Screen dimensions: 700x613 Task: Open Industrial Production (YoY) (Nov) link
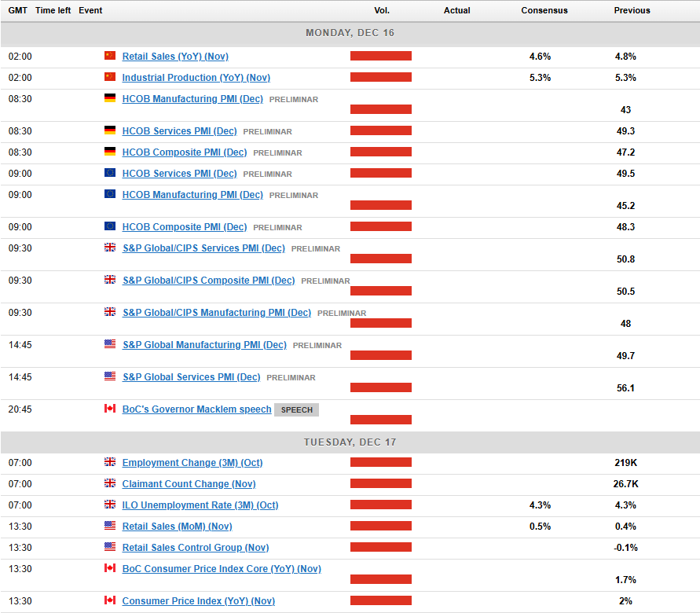pyautogui.click(x=196, y=78)
